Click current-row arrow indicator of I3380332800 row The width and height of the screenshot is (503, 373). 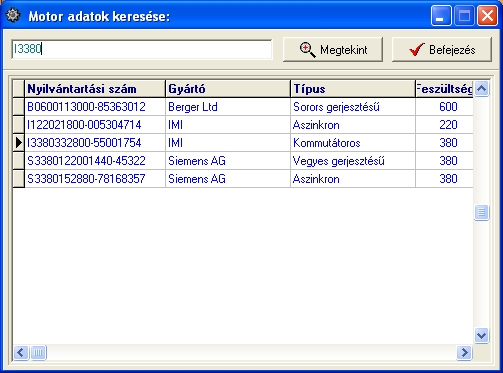19,143
